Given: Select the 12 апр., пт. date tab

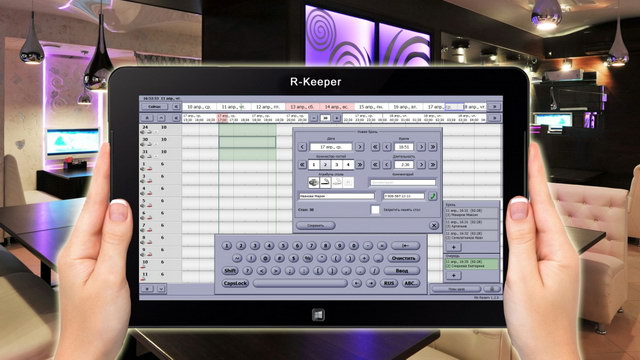Looking at the screenshot, I should coord(268,107).
